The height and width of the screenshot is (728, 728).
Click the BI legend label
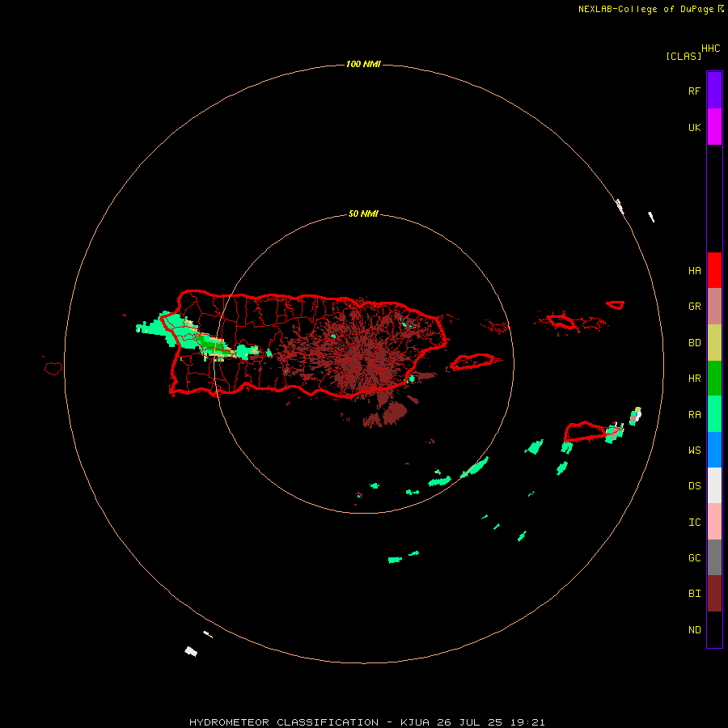pos(694,594)
